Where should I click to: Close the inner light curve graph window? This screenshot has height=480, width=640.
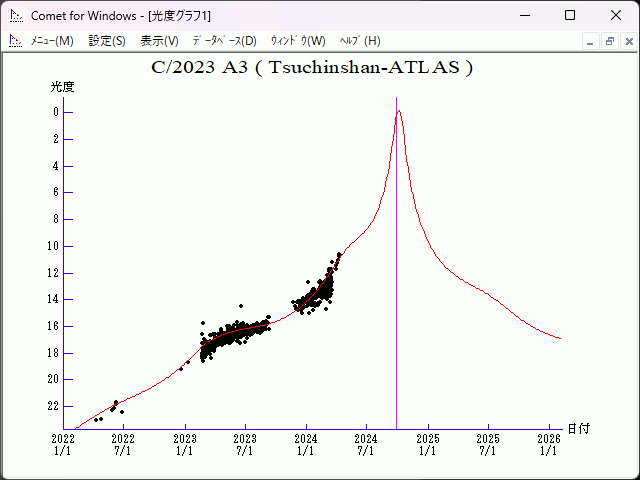(626, 41)
